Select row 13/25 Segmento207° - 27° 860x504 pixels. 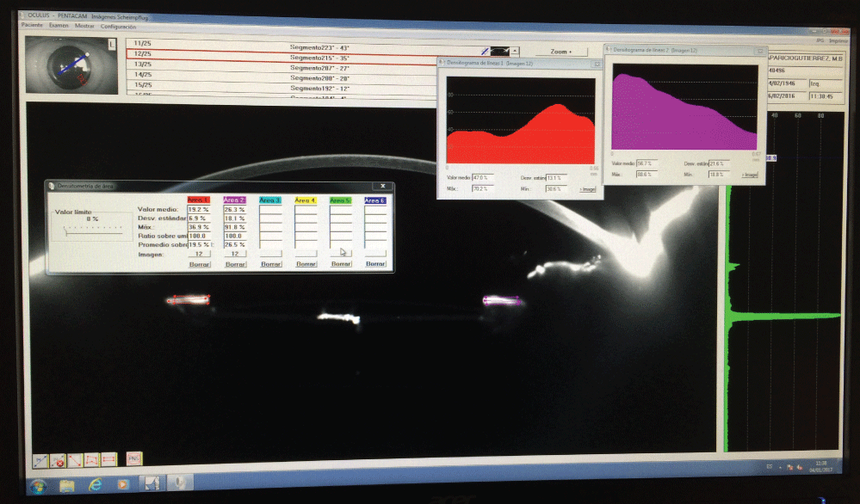pyautogui.click(x=319, y=65)
